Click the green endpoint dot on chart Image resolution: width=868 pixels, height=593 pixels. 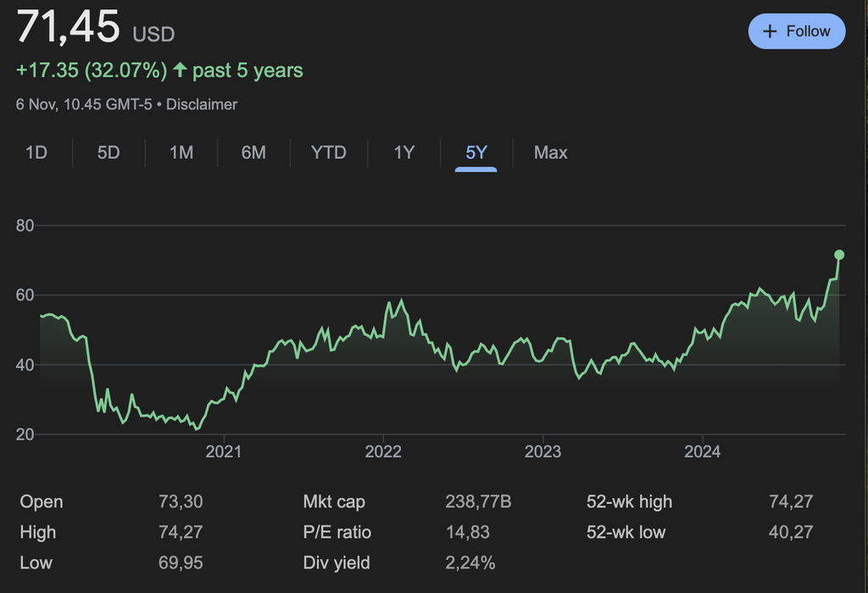pyautogui.click(x=839, y=255)
